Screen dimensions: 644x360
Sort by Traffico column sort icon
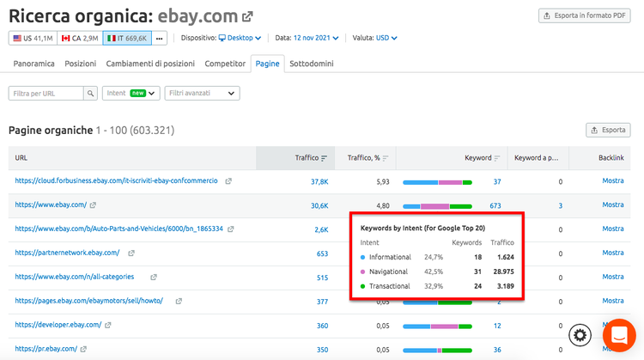point(324,158)
